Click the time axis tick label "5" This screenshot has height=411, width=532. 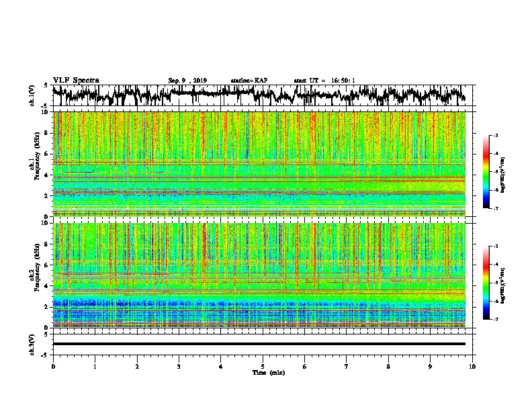(263, 367)
